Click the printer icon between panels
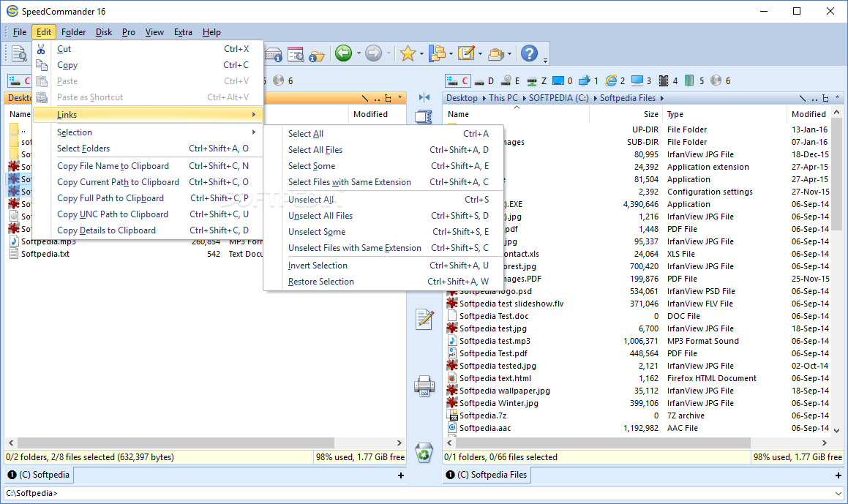 (424, 385)
